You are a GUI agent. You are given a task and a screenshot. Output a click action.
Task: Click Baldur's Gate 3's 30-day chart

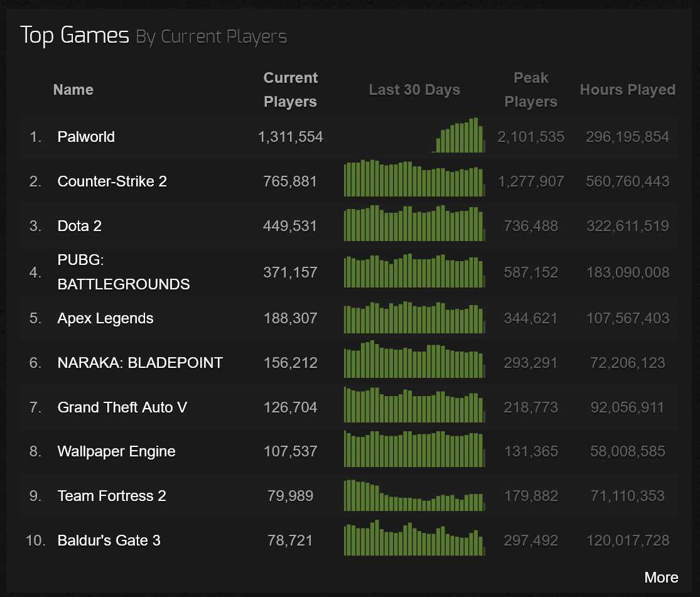tap(414, 537)
